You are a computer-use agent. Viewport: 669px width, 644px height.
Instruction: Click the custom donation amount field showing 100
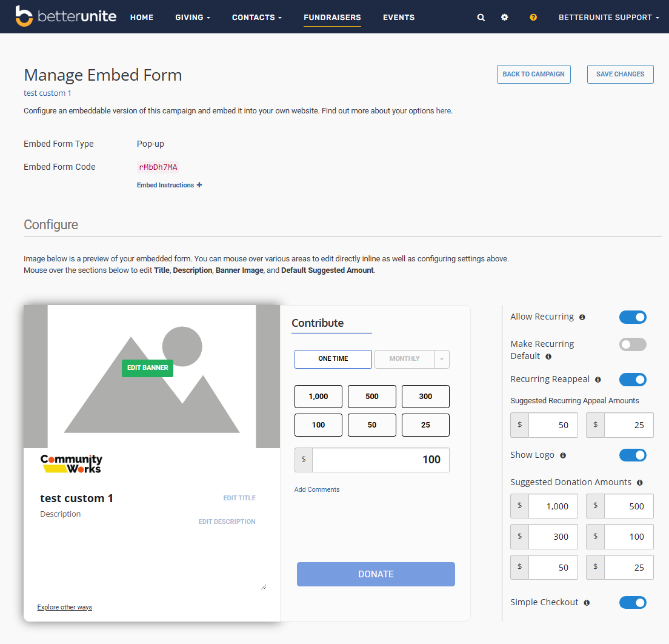[380, 460]
